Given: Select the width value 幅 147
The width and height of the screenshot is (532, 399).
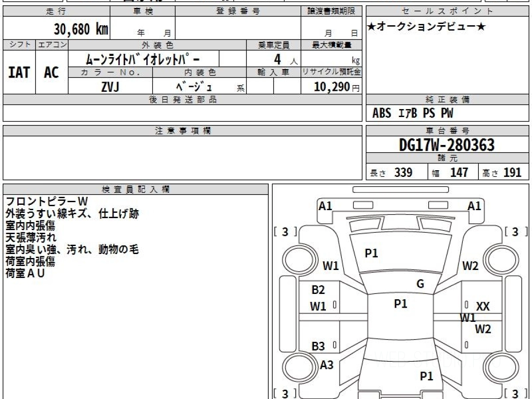Looking at the screenshot, I should pos(450,173).
